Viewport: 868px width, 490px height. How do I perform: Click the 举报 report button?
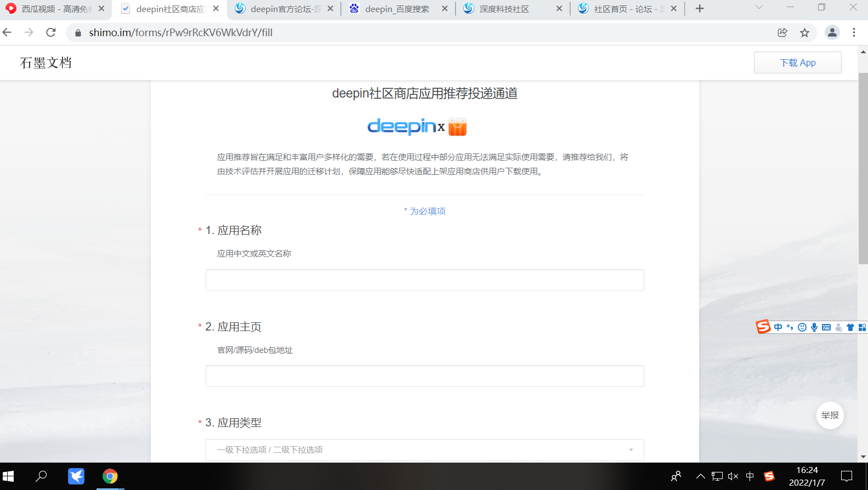coord(830,415)
